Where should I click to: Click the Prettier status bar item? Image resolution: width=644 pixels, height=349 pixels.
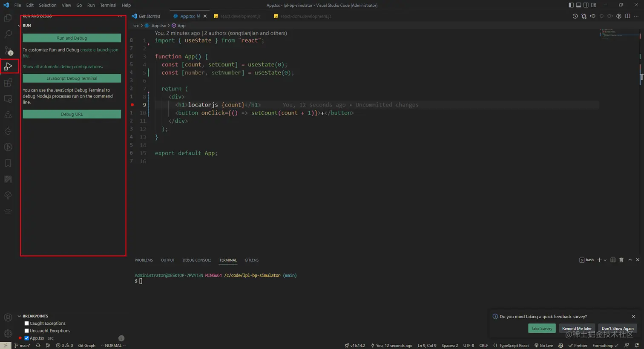(578, 346)
